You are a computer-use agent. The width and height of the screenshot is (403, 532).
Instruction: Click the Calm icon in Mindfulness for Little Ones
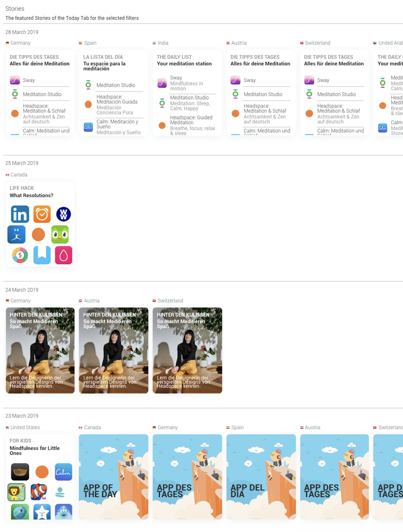[x=63, y=472]
